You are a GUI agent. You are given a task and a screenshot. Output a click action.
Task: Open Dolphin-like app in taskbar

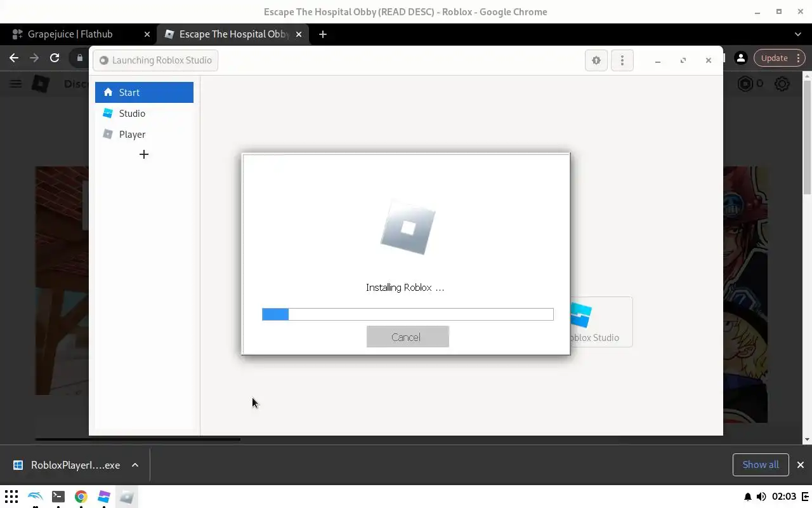(35, 497)
